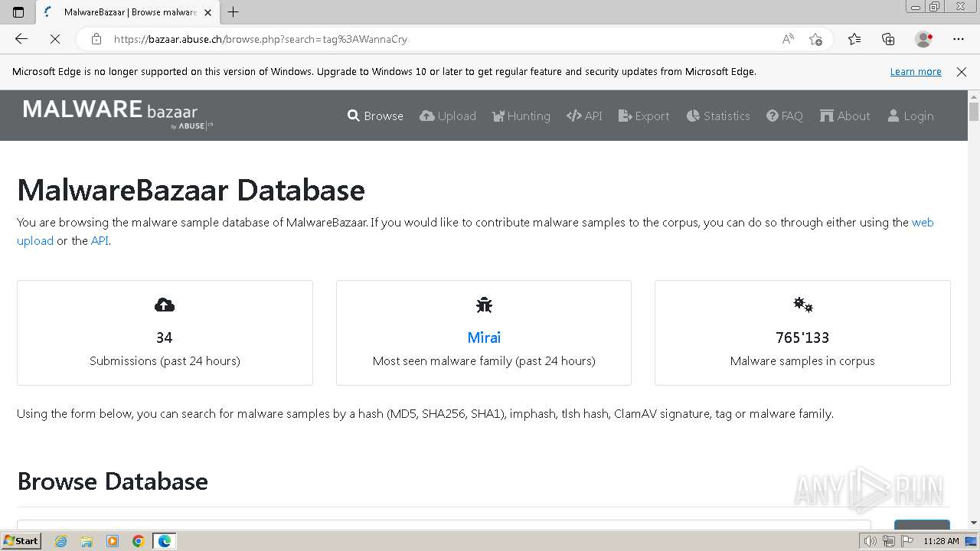Select the '765'133' samples count text
980x551 pixels.
point(802,337)
